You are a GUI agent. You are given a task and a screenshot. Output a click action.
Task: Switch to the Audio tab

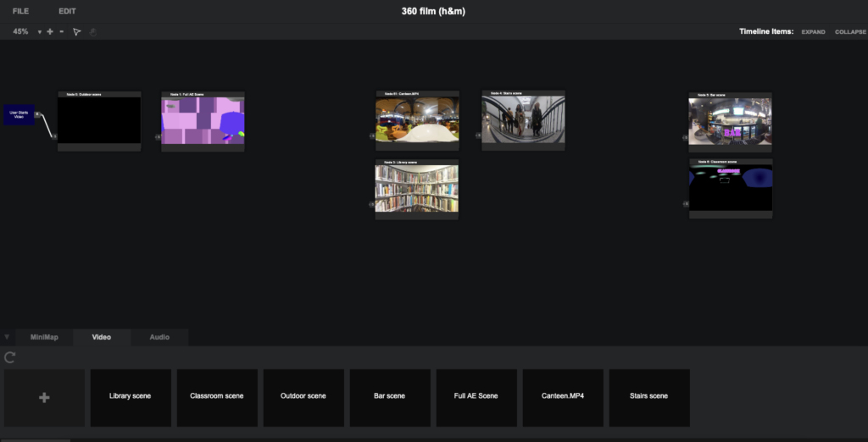[159, 337]
